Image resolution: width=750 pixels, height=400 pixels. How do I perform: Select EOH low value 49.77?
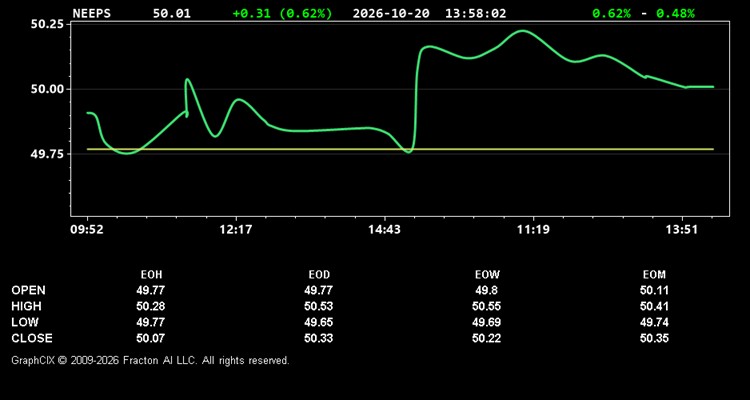[151, 322]
